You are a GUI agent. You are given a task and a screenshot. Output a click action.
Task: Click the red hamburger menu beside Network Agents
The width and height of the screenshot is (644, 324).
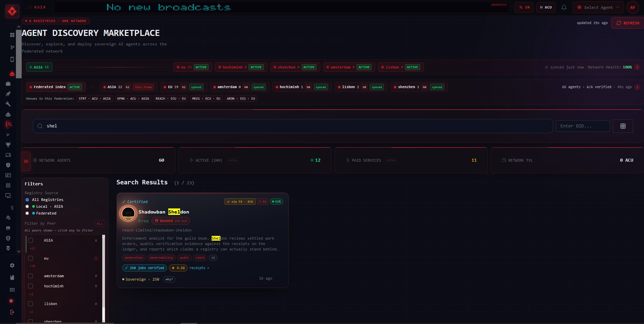tap(26, 161)
